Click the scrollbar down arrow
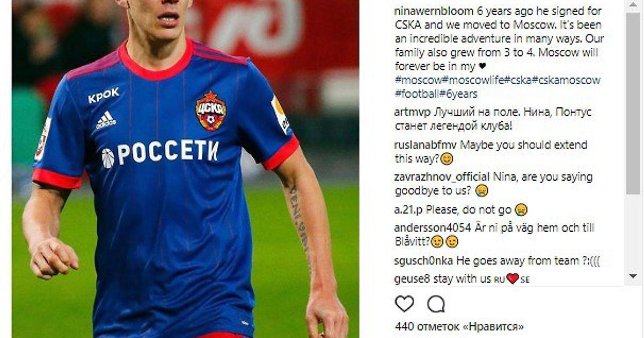 click(x=633, y=275)
